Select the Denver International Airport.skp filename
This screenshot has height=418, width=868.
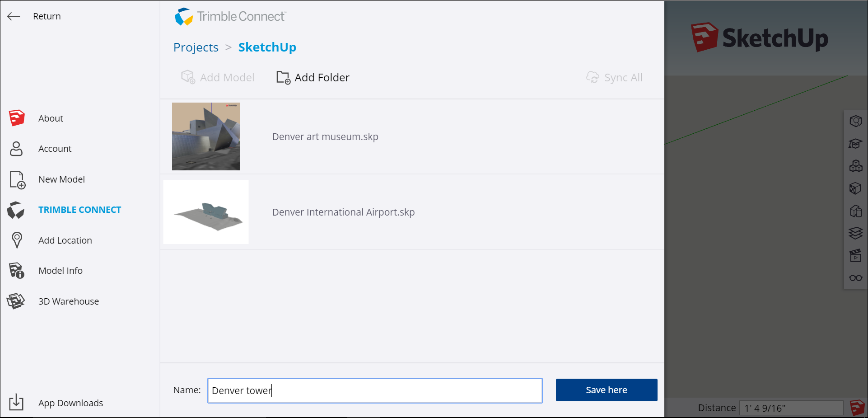343,212
